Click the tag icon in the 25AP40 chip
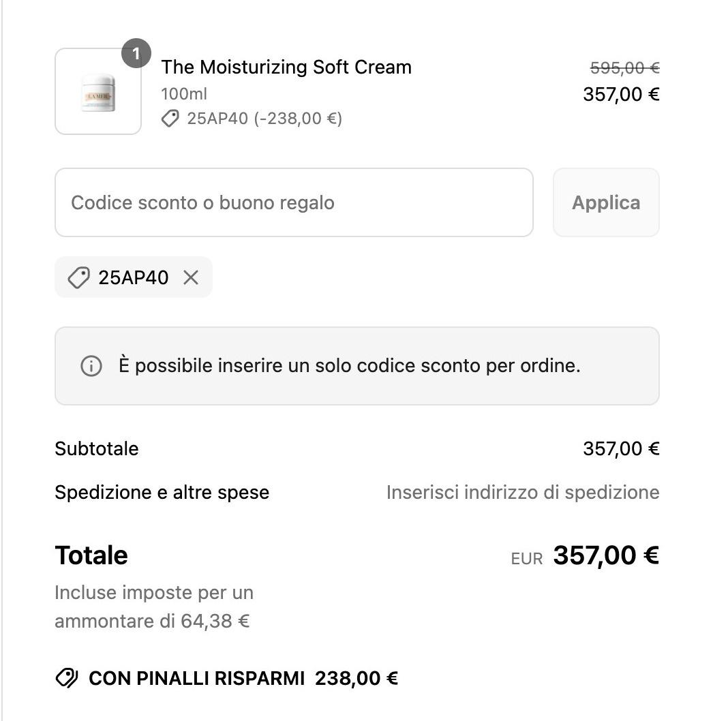The height and width of the screenshot is (721, 728). pyautogui.click(x=78, y=277)
